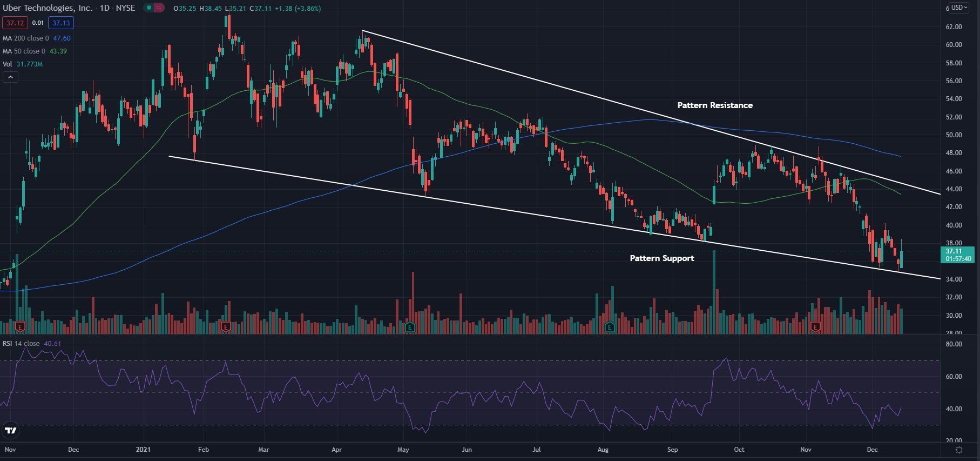980x461 pixels.
Task: Click the 0.01 spread value
Action: [x=38, y=23]
